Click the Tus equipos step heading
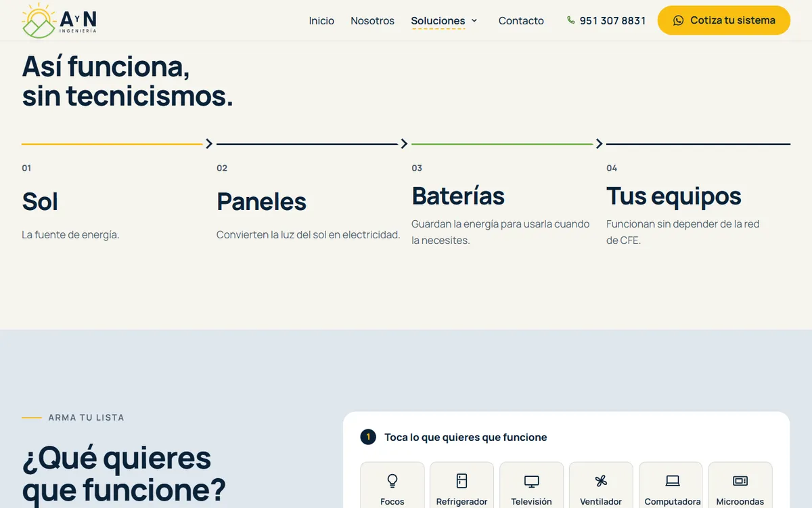Image resolution: width=812 pixels, height=508 pixels. [x=674, y=196]
